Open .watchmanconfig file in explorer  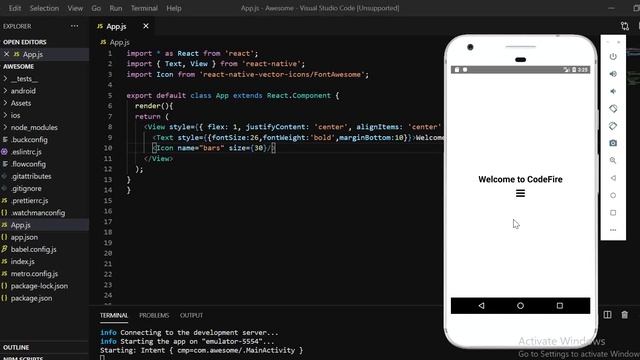coord(38,213)
